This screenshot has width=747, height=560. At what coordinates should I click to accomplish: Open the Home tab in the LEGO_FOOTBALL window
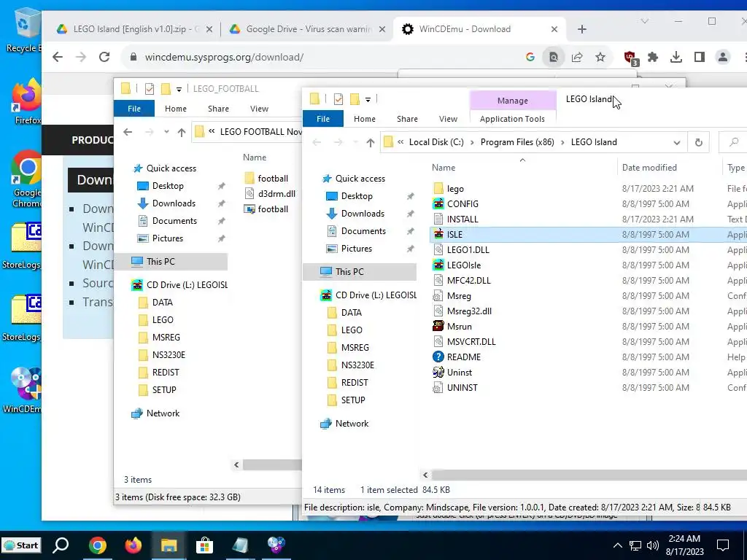point(176,109)
